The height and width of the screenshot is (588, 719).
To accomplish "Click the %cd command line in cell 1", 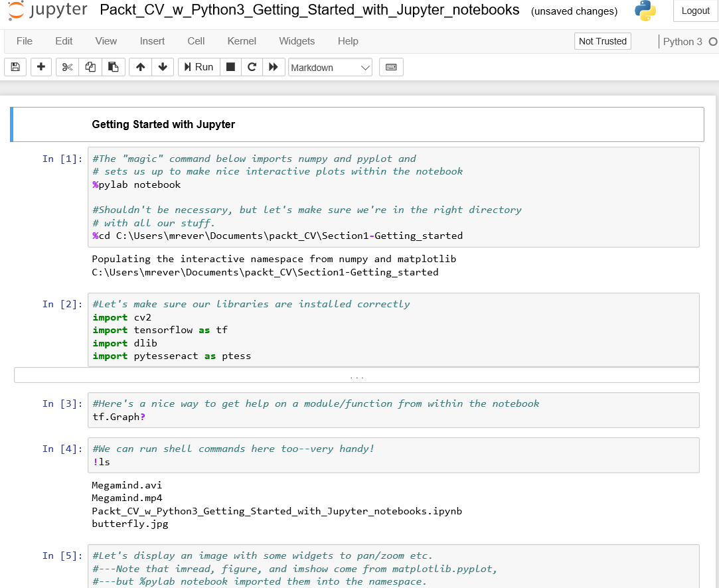I will 278,236.
